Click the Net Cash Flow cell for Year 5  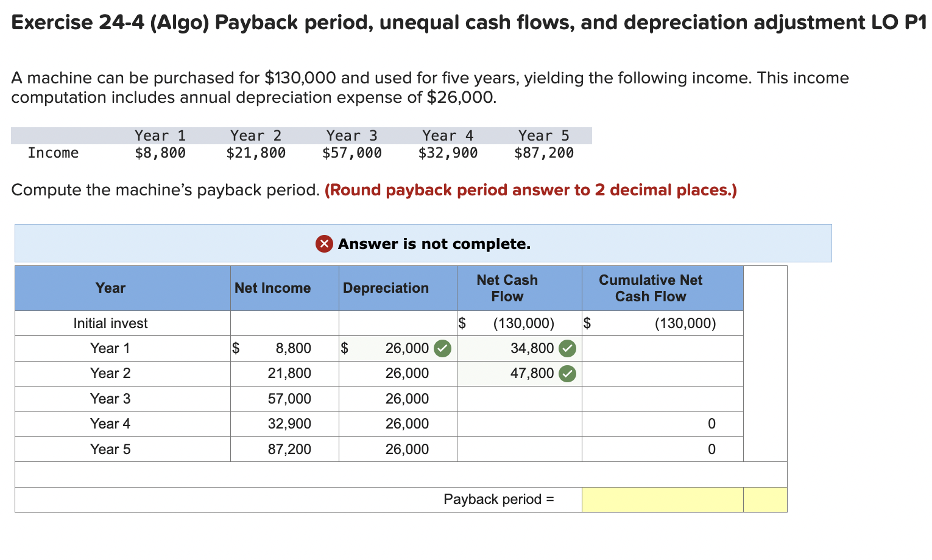point(518,449)
